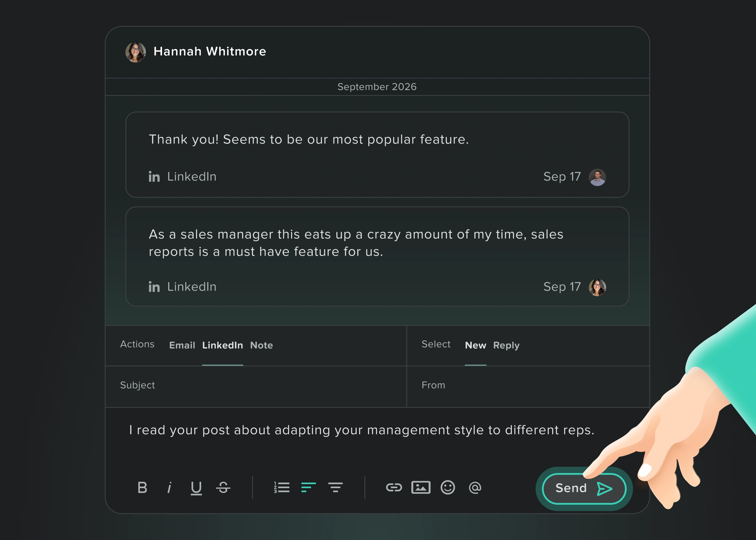Switch to the Email action tab
Viewport: 756px width, 540px height.
pyautogui.click(x=182, y=345)
